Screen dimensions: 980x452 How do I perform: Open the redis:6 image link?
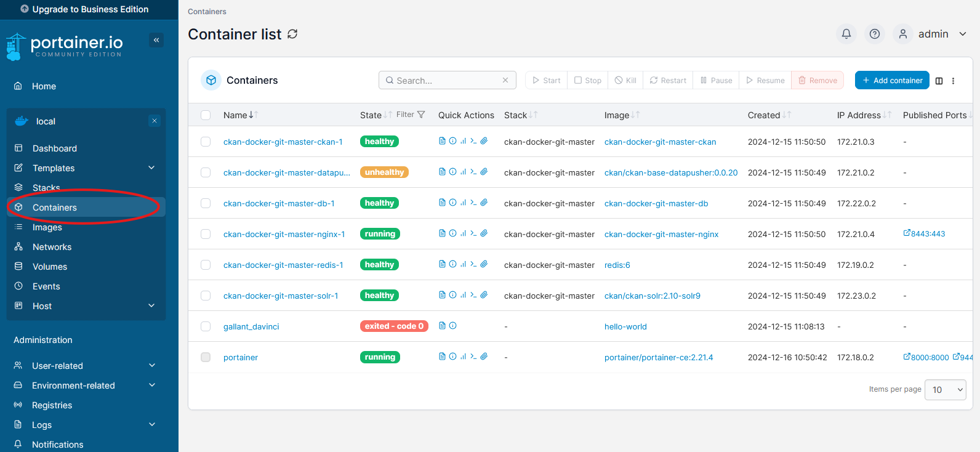tap(617, 265)
